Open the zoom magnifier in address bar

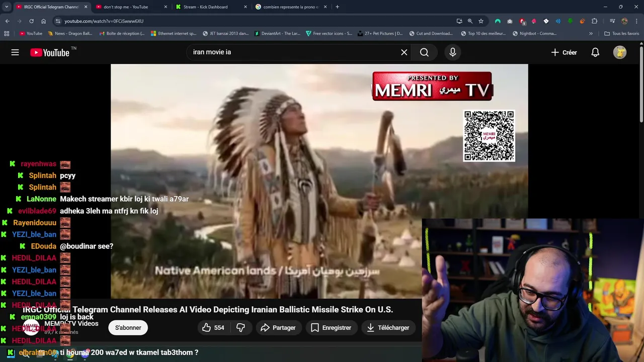[470, 21]
